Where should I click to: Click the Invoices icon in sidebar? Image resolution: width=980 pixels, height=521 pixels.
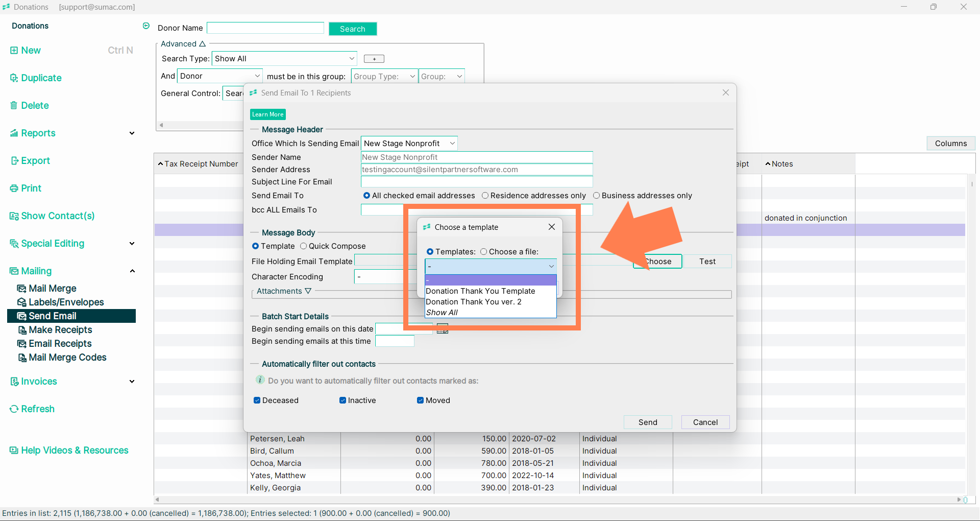point(14,382)
